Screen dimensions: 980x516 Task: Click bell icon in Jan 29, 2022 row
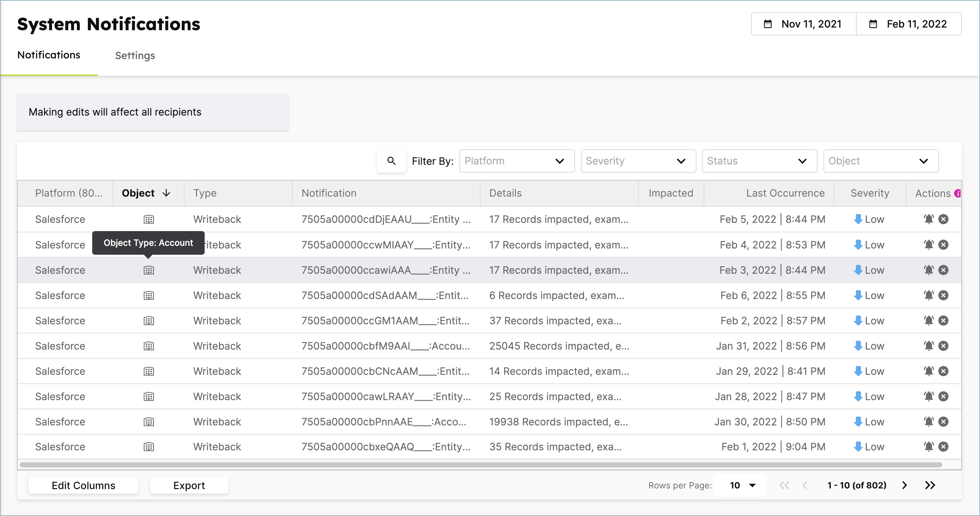[929, 371]
